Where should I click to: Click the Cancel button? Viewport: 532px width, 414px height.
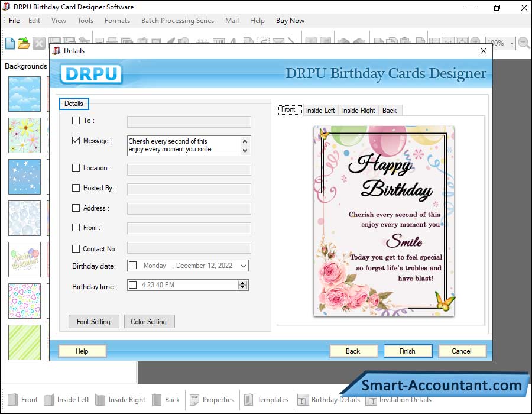click(x=462, y=351)
